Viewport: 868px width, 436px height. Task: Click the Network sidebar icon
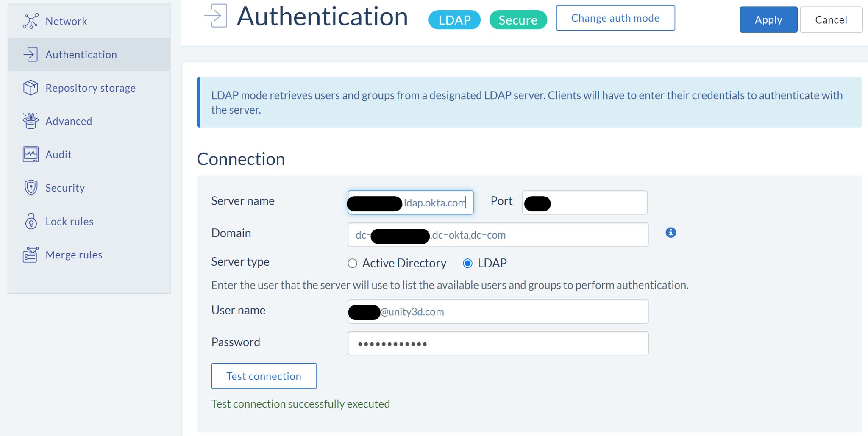(31, 21)
